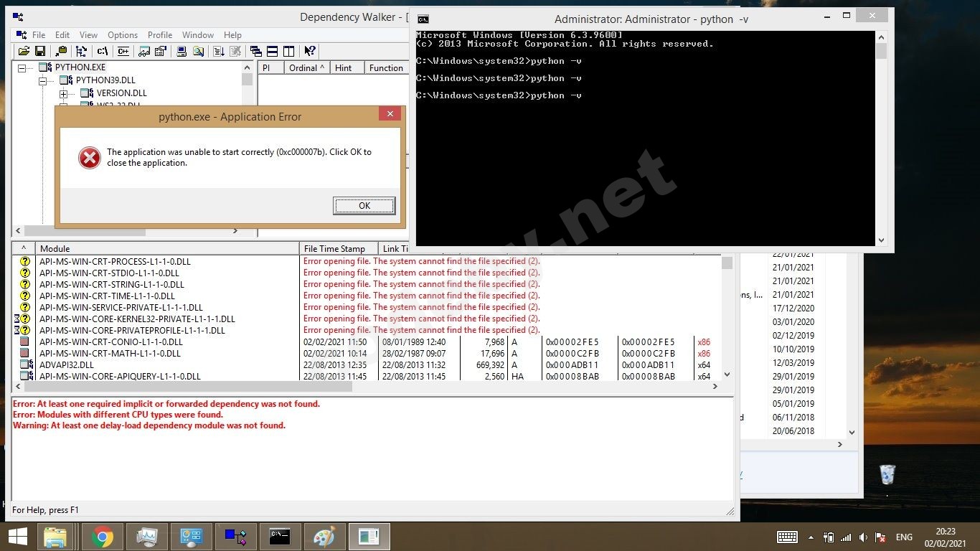Open the Window menu
980x551 pixels.
pos(198,34)
